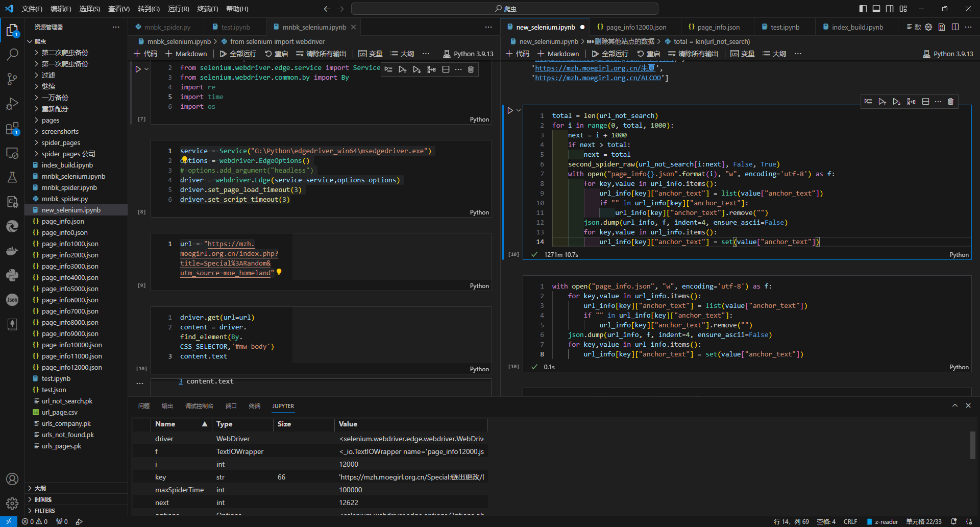Toggle the bottom panel layout button

coord(876,9)
